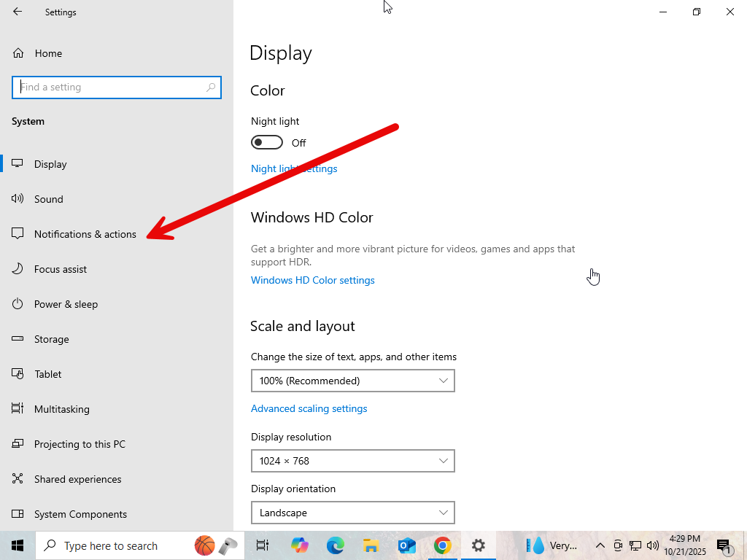This screenshot has height=560, width=747.
Task: Open Microsoft Edge from the taskbar
Action: pyautogui.click(x=335, y=545)
